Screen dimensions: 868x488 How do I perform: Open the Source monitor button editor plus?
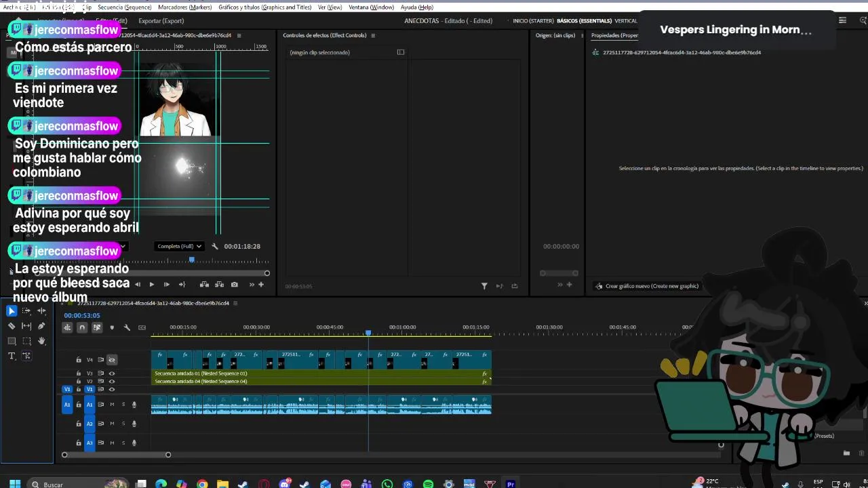[569, 285]
